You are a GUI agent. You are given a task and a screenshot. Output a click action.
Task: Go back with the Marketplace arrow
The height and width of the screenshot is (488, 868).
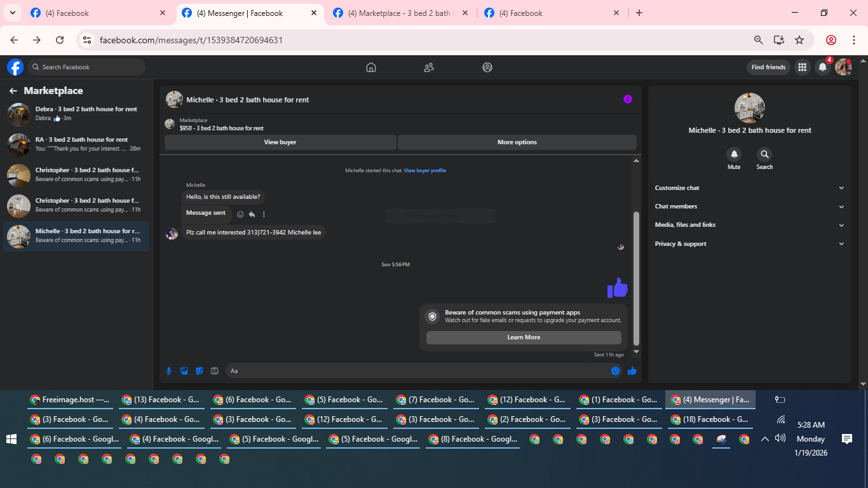click(13, 91)
